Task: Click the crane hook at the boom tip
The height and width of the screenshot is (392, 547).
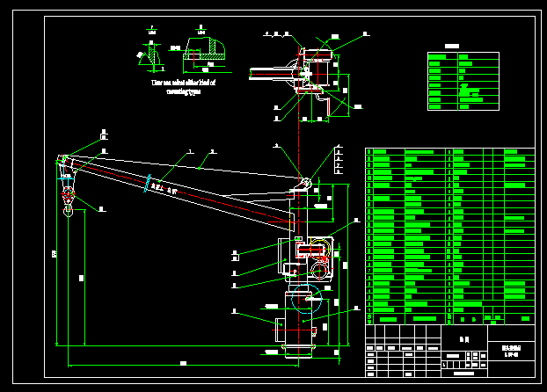Action: 67,210
